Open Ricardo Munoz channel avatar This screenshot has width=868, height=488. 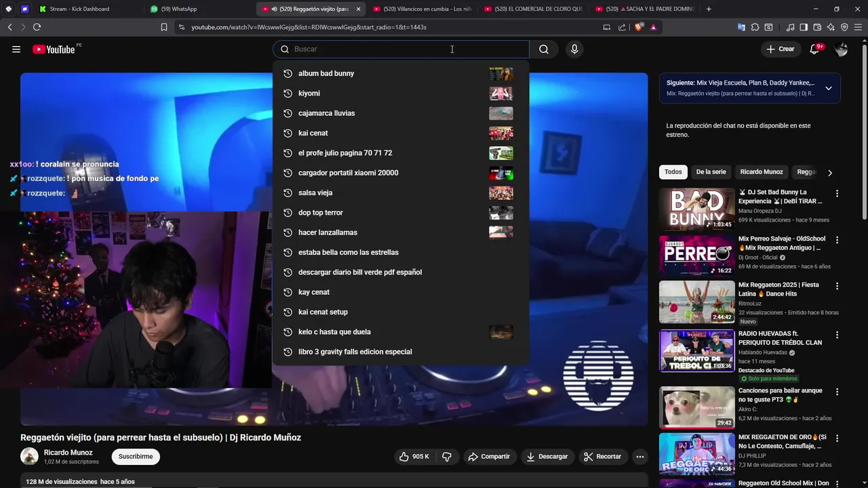(x=29, y=456)
